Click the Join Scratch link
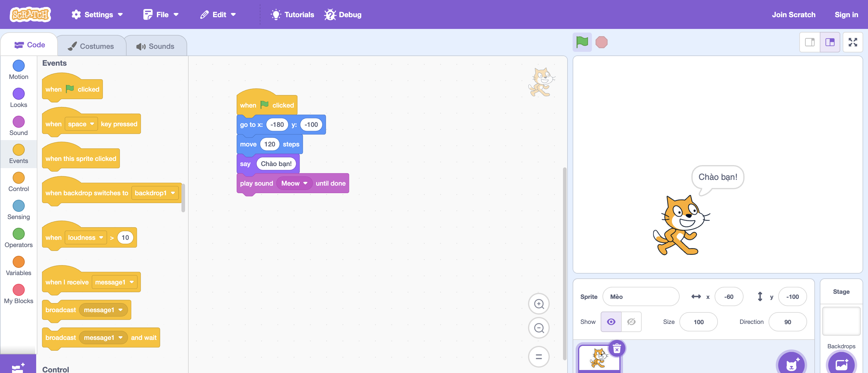This screenshot has width=868, height=373. (794, 14)
